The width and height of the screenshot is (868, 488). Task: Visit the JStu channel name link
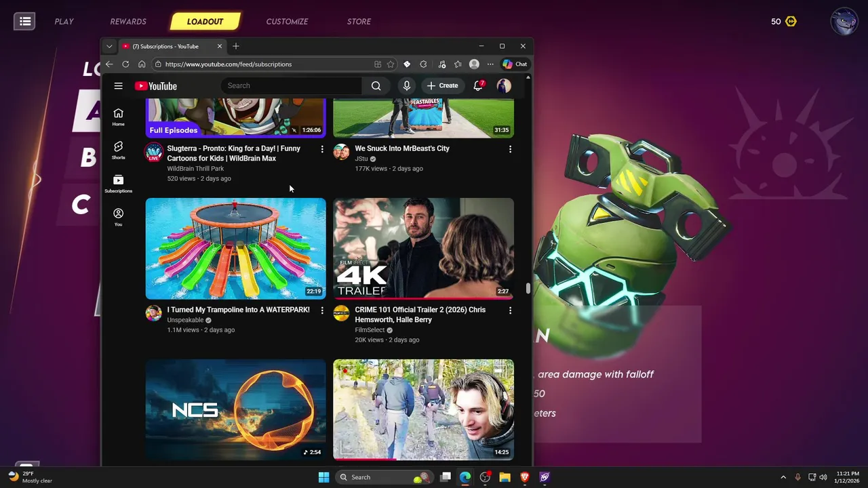[x=361, y=159]
